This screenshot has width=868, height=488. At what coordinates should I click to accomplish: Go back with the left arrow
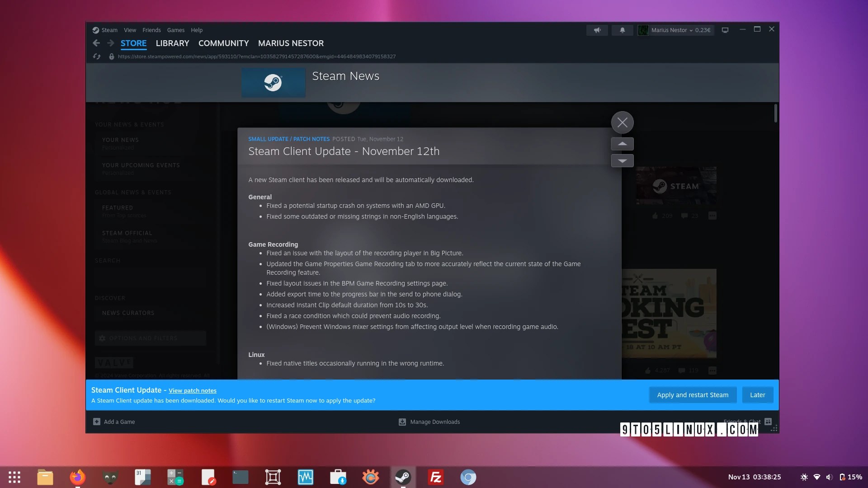click(96, 43)
